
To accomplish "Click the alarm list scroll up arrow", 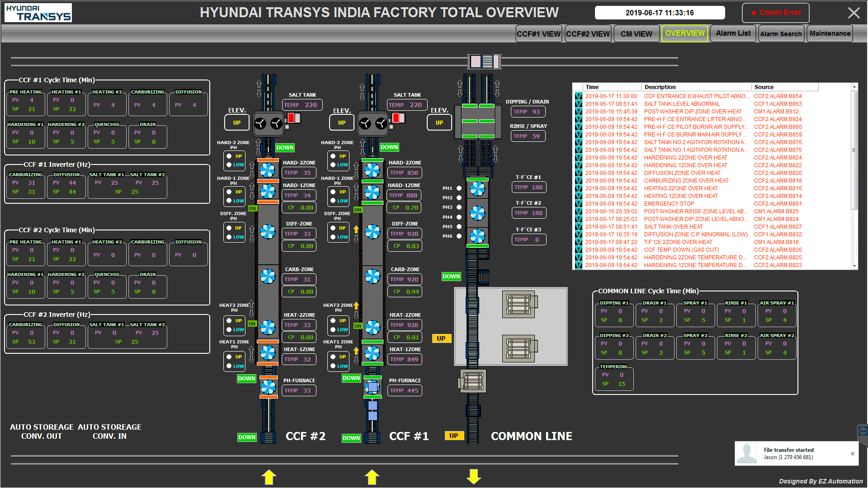I will 854,87.
